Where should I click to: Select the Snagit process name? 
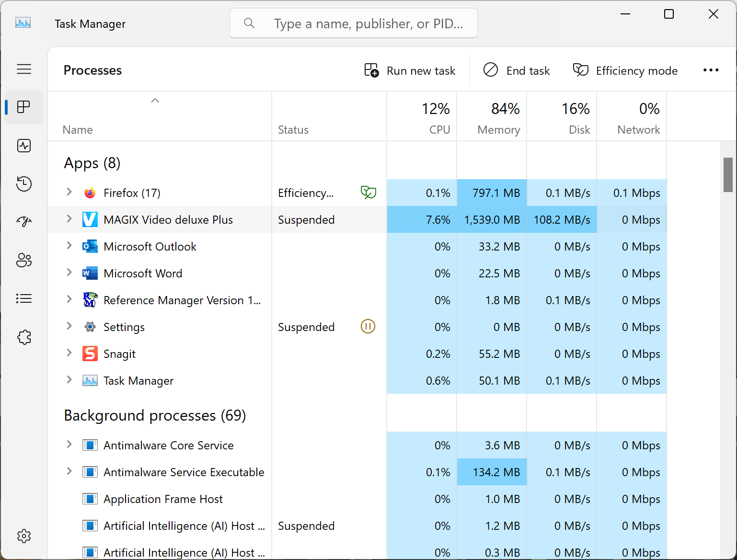click(x=119, y=354)
